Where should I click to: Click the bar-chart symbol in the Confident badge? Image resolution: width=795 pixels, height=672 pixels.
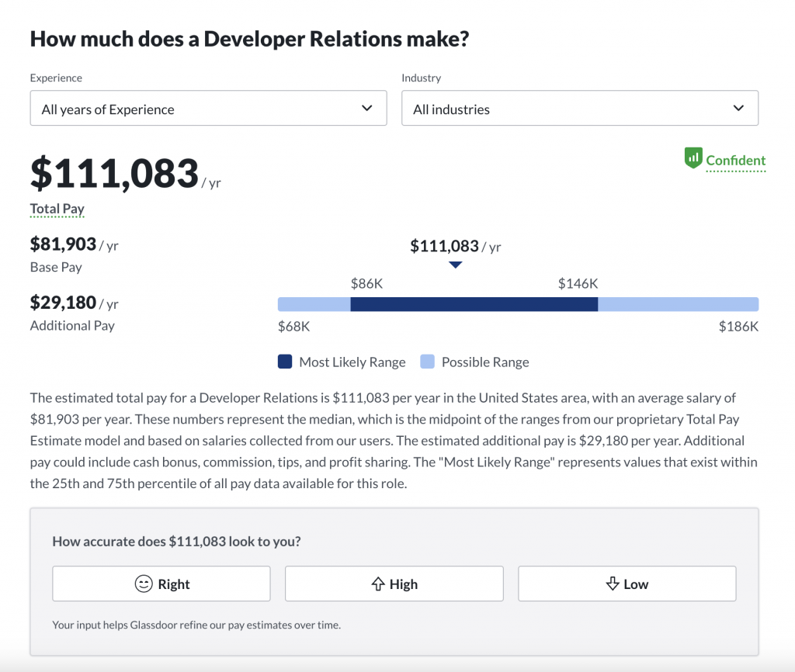point(693,158)
